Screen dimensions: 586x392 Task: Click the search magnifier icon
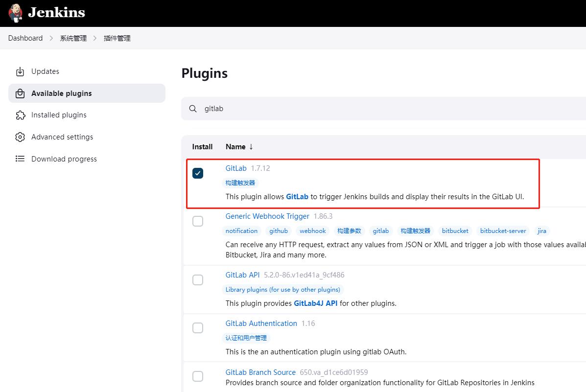[x=192, y=108]
